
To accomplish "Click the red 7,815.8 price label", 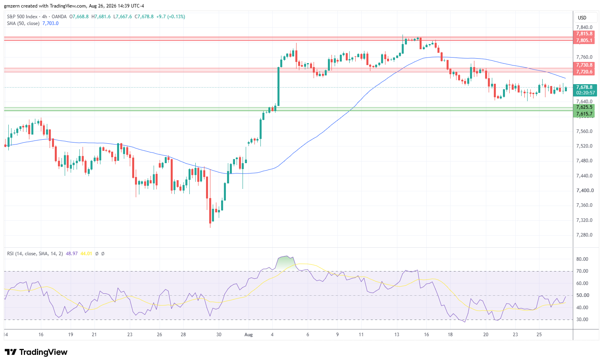I will pyautogui.click(x=584, y=34).
